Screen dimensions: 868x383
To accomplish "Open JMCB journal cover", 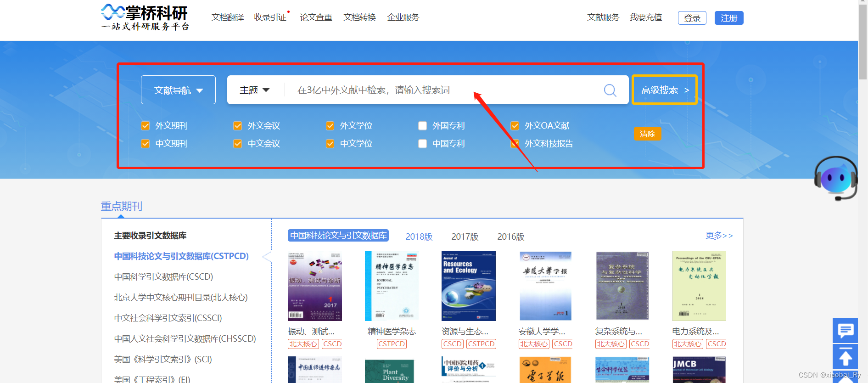I will coord(699,370).
